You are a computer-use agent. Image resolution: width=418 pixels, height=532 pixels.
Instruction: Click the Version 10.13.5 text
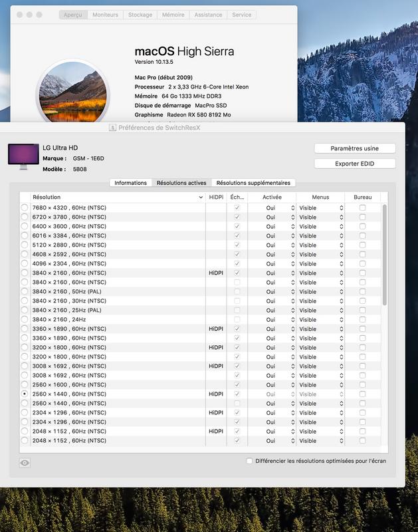coord(154,62)
